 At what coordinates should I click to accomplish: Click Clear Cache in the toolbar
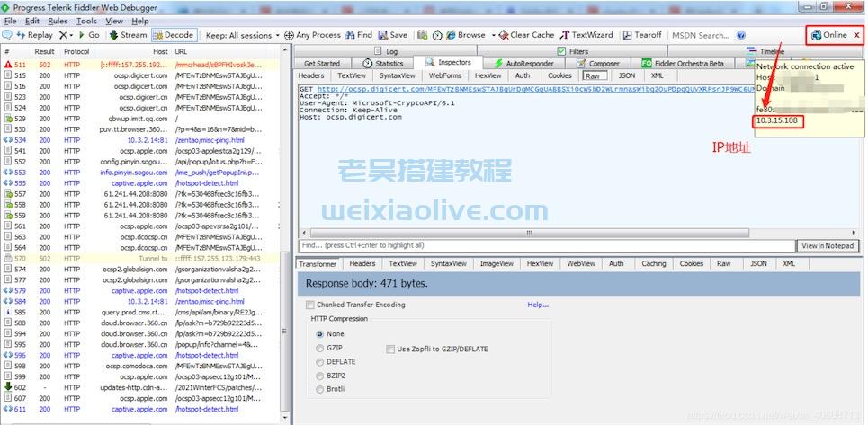pyautogui.click(x=526, y=35)
